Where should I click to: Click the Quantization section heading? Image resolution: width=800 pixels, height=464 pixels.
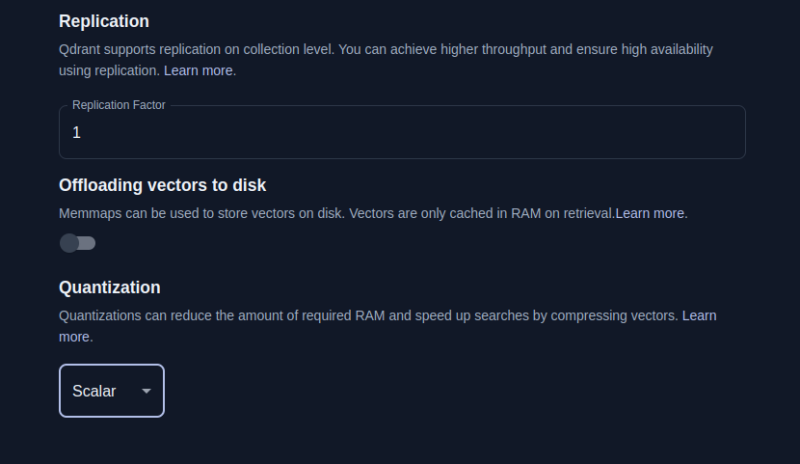109,287
